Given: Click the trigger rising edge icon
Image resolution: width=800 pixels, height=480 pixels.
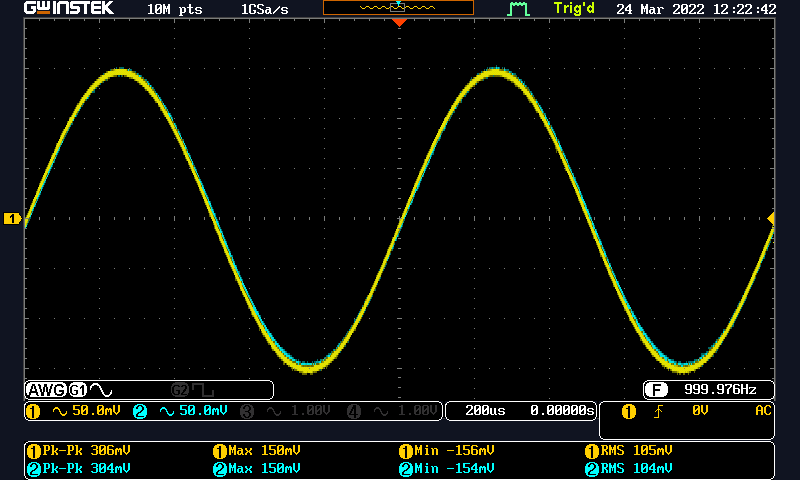Looking at the screenshot, I should click(x=658, y=411).
